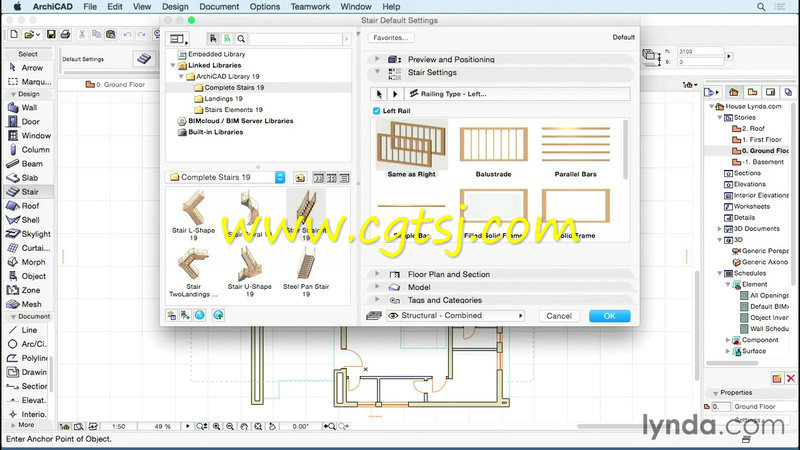Open the Structural - Combined layer dropdown
The width and height of the screenshot is (800, 450).
click(456, 316)
